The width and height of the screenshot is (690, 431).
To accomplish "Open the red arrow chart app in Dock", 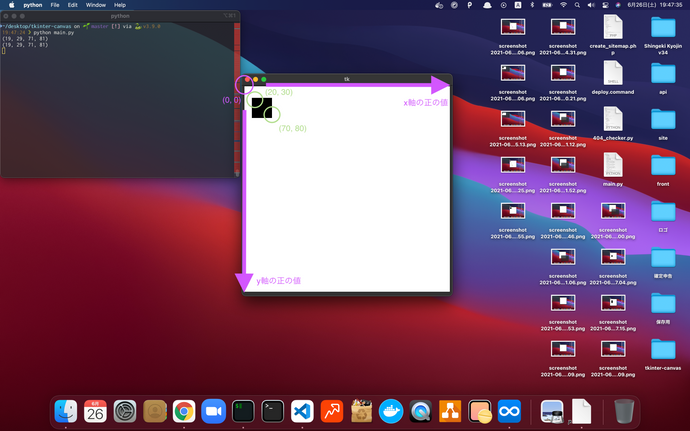I will pyautogui.click(x=332, y=411).
